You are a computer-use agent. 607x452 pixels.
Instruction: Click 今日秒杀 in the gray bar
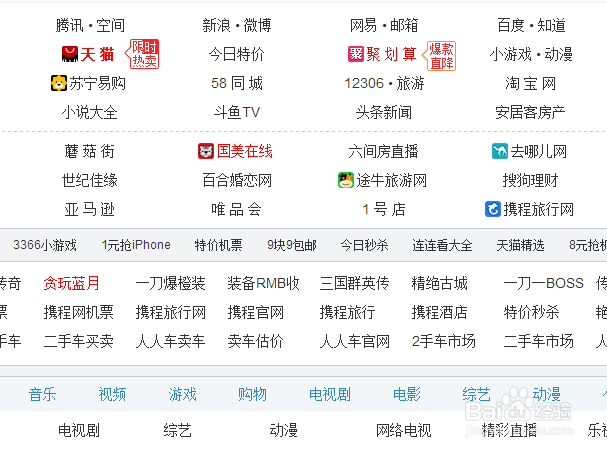coord(364,245)
